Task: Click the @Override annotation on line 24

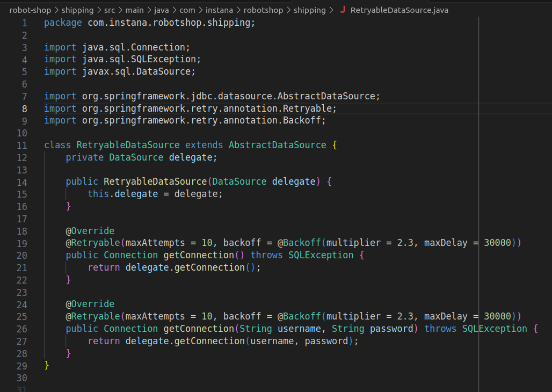Action: click(90, 304)
